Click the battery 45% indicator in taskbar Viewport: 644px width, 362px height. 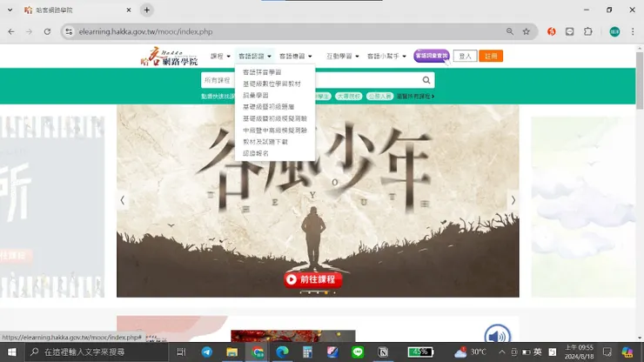pyautogui.click(x=420, y=352)
